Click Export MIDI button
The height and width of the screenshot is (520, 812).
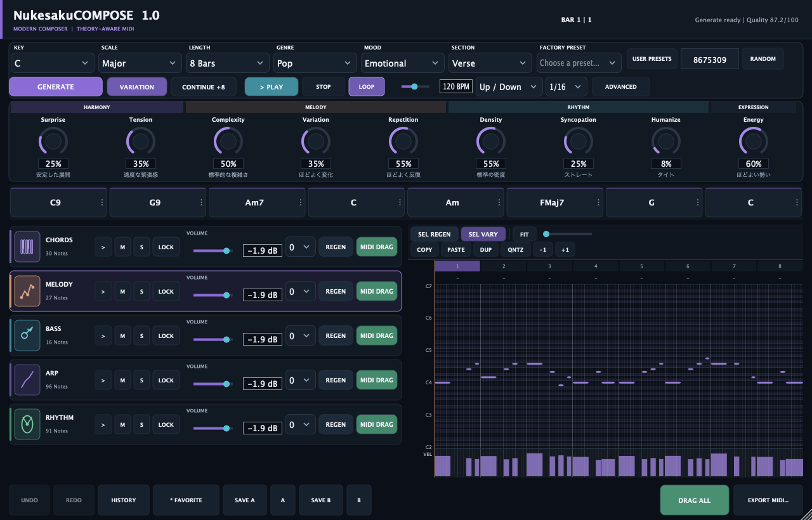coord(768,500)
